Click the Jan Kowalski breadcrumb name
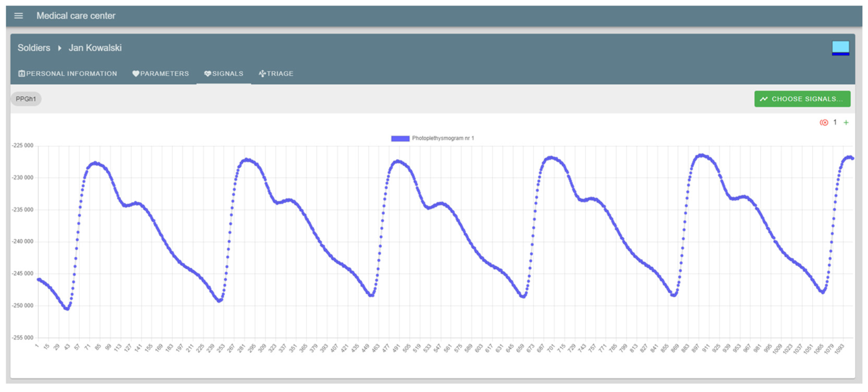Viewport: 868px width, 392px height. (95, 48)
